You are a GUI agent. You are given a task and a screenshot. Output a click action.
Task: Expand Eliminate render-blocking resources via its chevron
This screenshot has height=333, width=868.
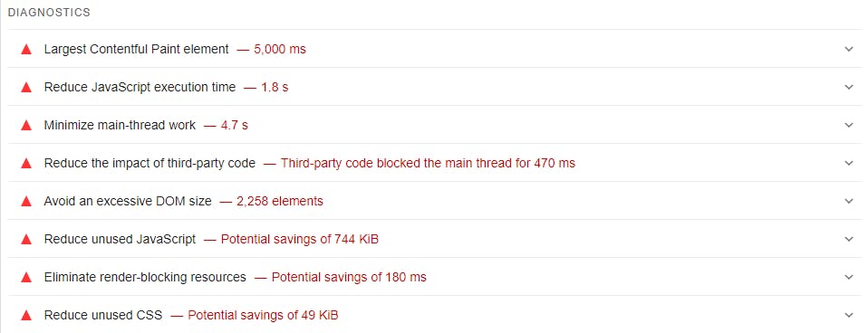(849, 277)
